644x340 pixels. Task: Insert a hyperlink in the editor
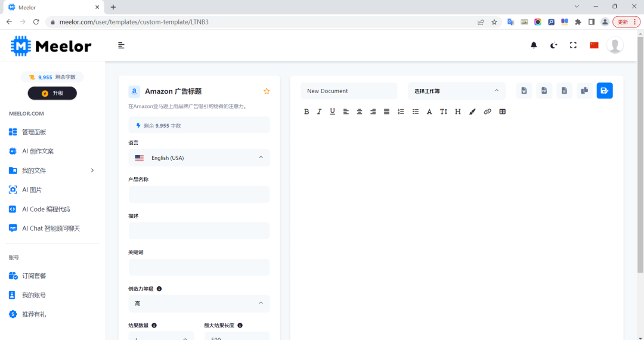[x=487, y=112]
